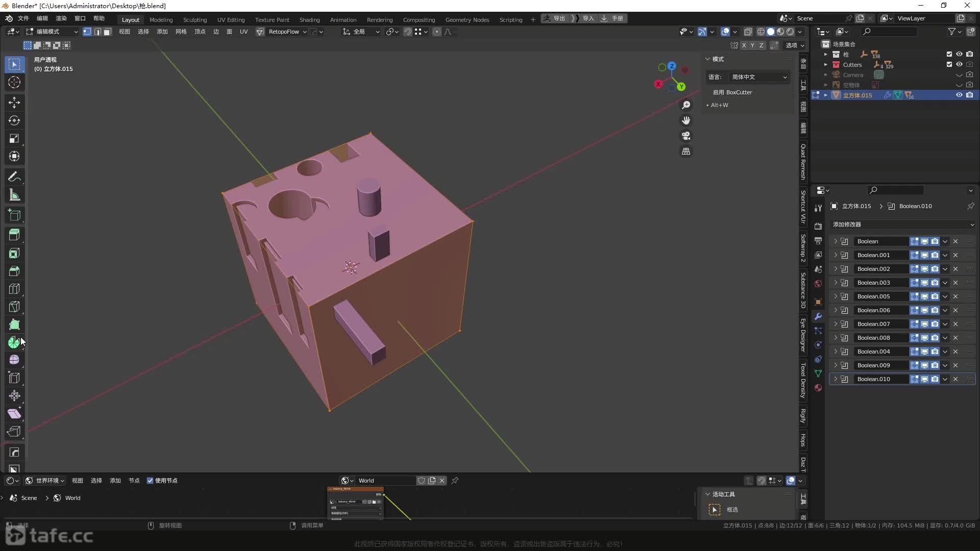Activate the Scale tool
The image size is (980, 551).
14,138
